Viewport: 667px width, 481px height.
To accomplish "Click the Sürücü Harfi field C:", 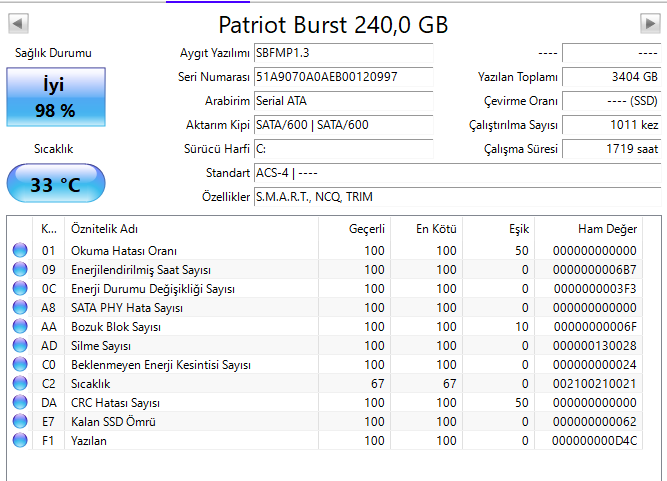I will pyautogui.click(x=344, y=149).
